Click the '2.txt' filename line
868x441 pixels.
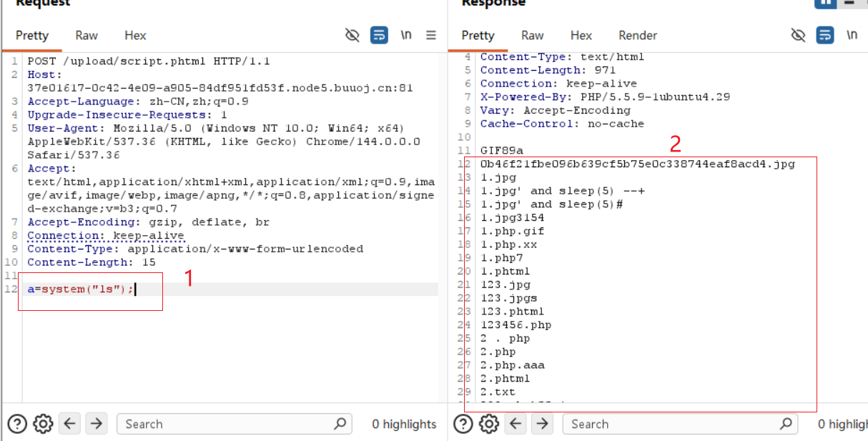(x=498, y=392)
